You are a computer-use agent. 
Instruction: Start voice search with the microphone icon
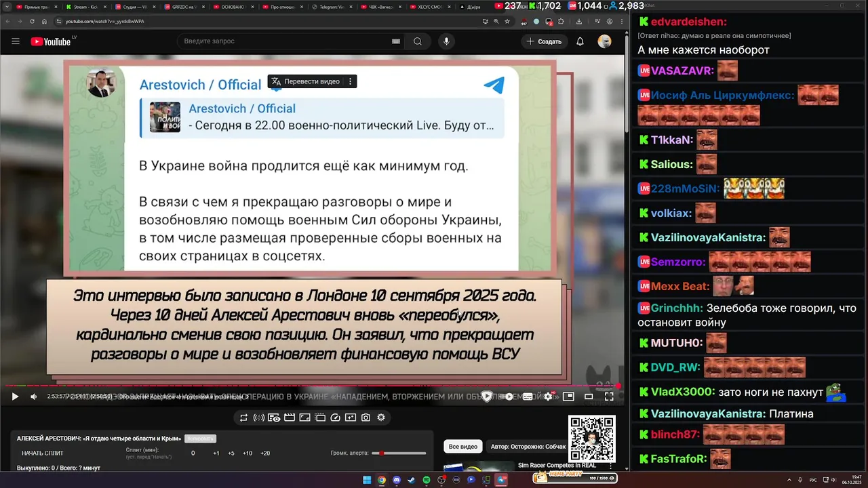446,41
